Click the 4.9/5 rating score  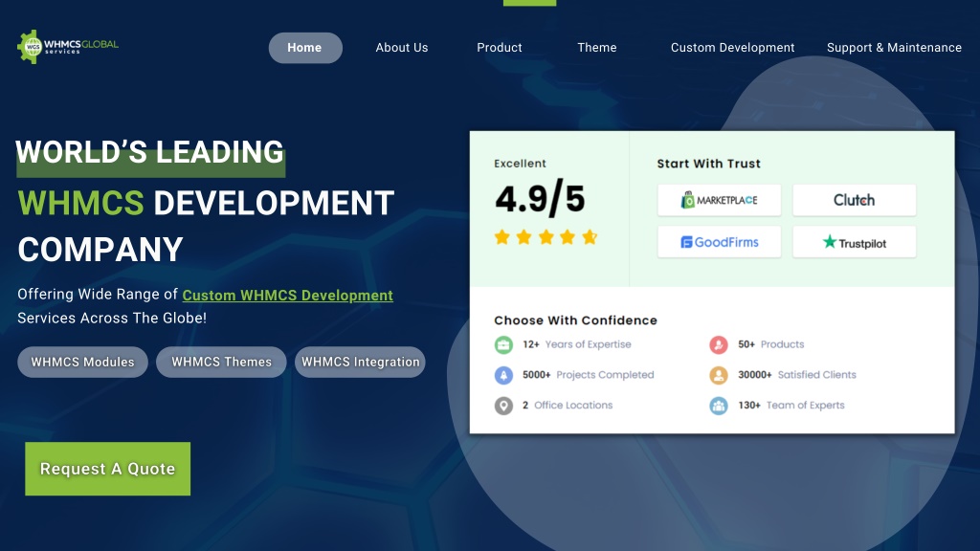pyautogui.click(x=540, y=199)
